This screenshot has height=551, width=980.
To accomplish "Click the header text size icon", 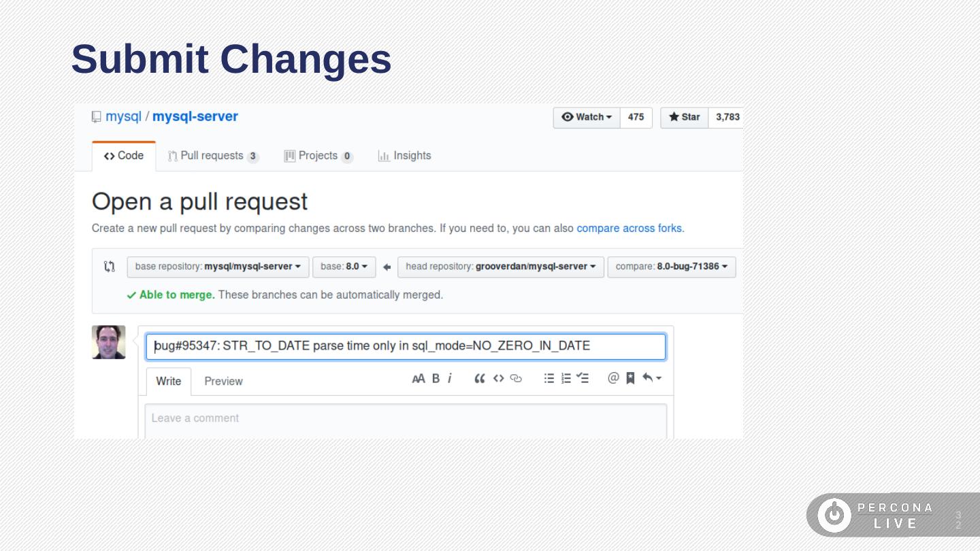I will (418, 379).
